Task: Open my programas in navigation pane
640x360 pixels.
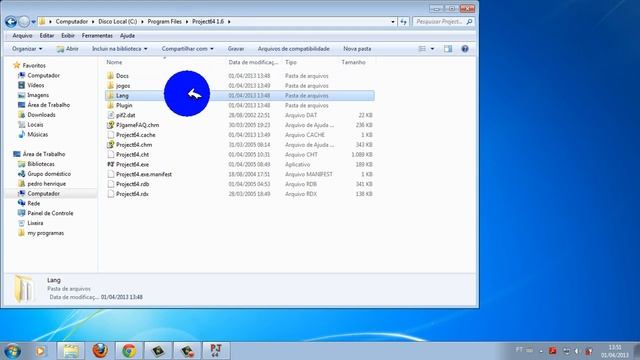Action: click(45, 233)
